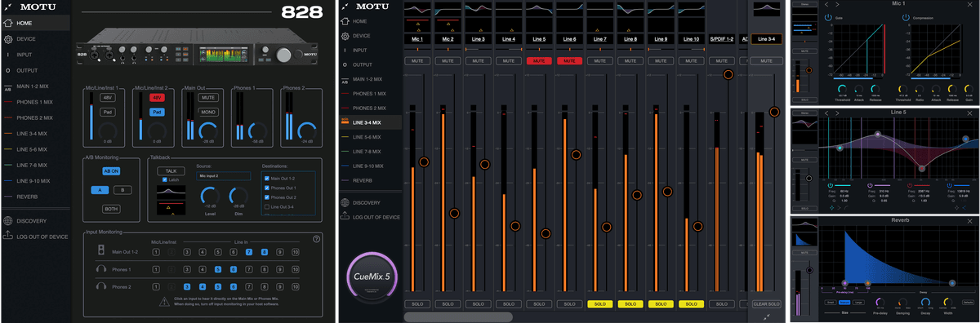Check Line Out 3-4 talkback destination
Viewport: 980px width, 323px height.
point(267,207)
